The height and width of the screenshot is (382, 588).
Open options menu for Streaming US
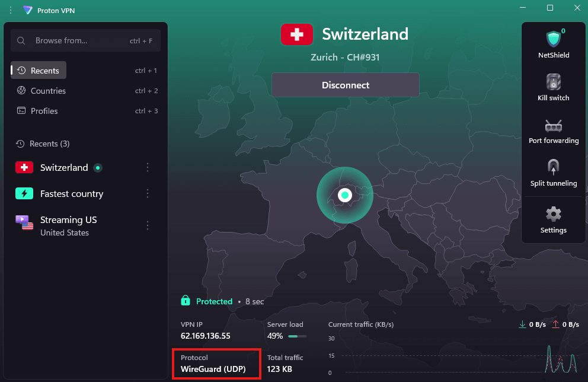pos(148,225)
